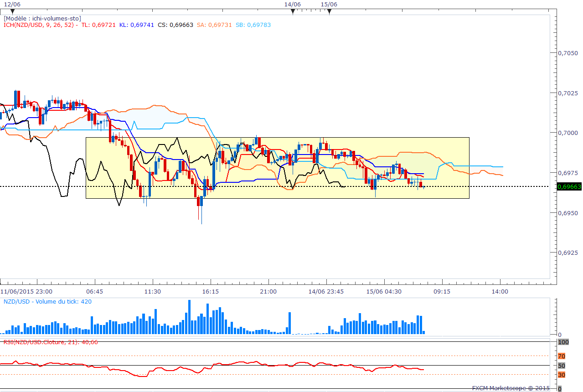583x392 pixels.
Task: Click the NZD/USD Volume du tick label
Action: [47, 301]
